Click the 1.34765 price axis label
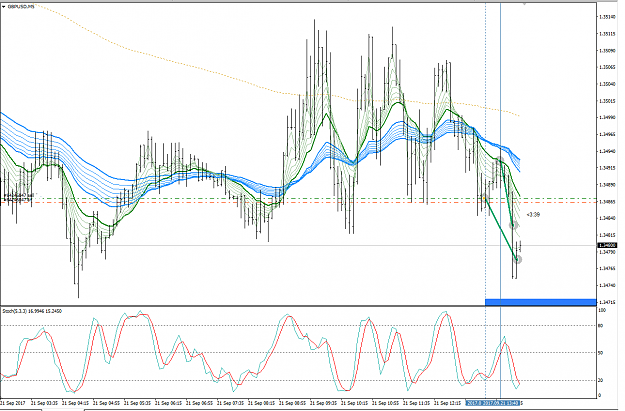Image resolution: width=625 pixels, height=411 pixels. pos(607,269)
